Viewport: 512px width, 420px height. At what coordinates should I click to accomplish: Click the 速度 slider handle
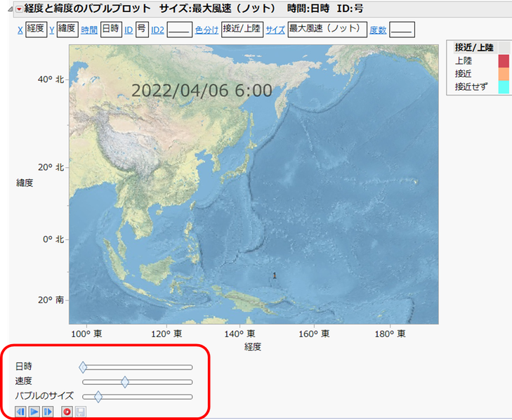(x=125, y=382)
